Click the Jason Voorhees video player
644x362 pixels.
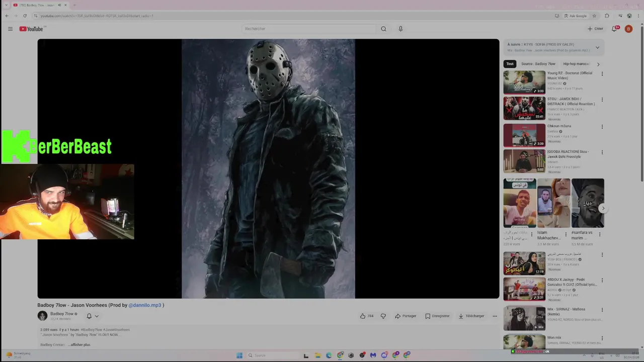click(x=268, y=168)
